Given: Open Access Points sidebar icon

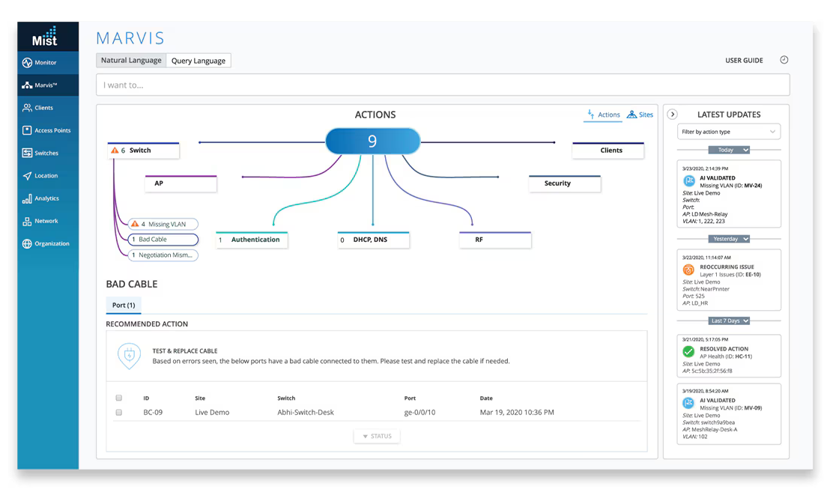Looking at the screenshot, I should point(27,130).
